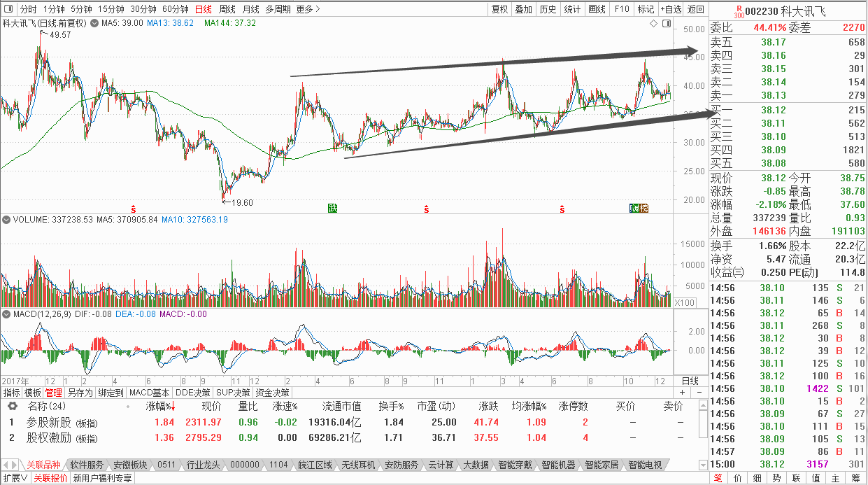Add the stock via +自选 button
The image size is (868, 485).
pyautogui.click(x=670, y=9)
